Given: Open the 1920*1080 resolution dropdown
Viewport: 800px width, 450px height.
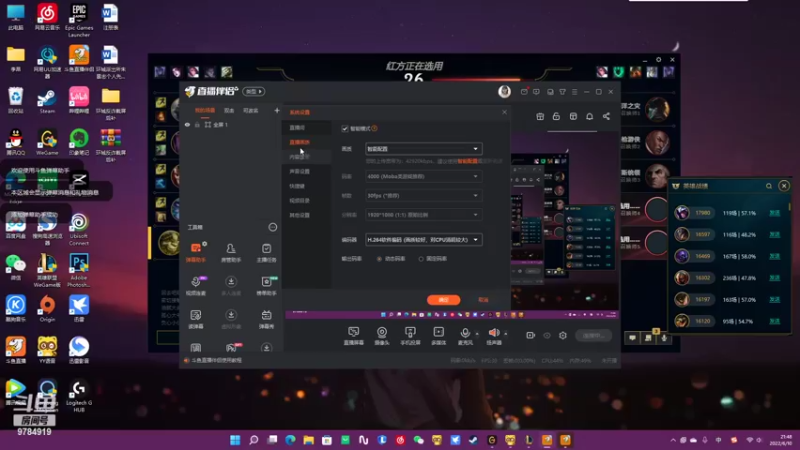Looking at the screenshot, I should 423,215.
